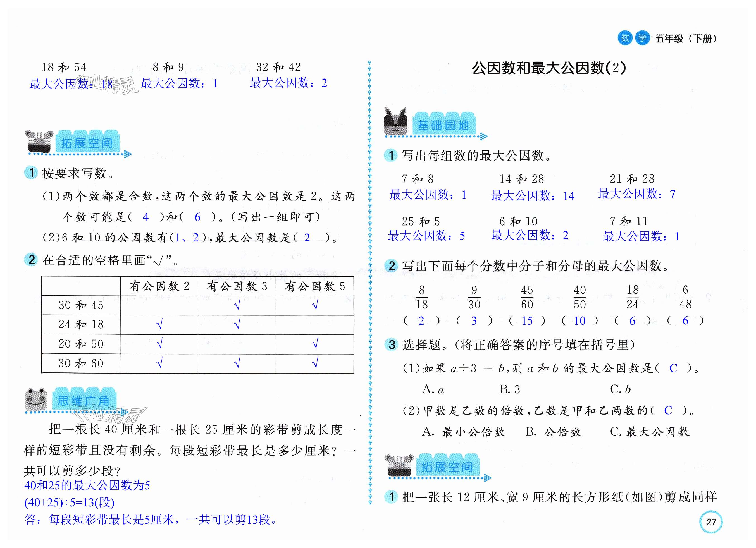Click the page number 27 circle
The height and width of the screenshot is (548, 756).
711,522
